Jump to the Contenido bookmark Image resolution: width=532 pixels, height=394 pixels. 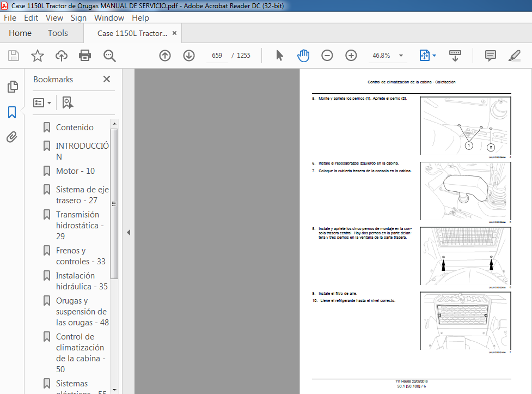(75, 128)
